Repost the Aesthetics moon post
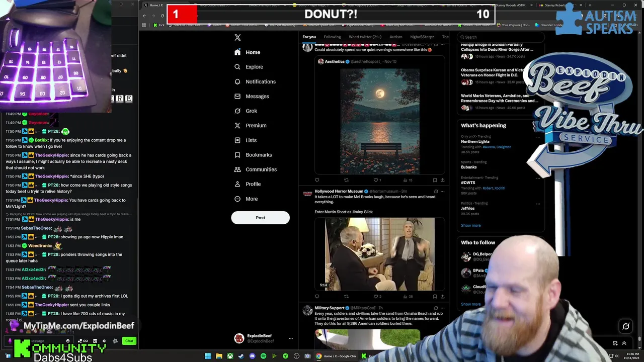The image size is (644, 362). coord(346,180)
